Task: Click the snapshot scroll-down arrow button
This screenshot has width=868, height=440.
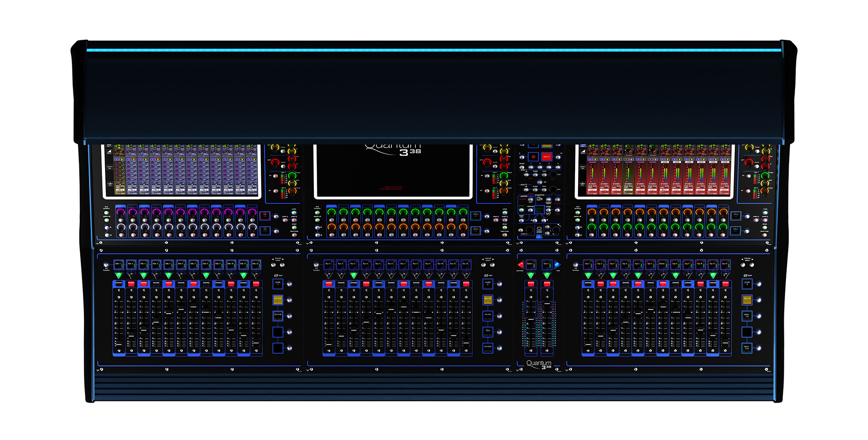Action: (x=544, y=221)
